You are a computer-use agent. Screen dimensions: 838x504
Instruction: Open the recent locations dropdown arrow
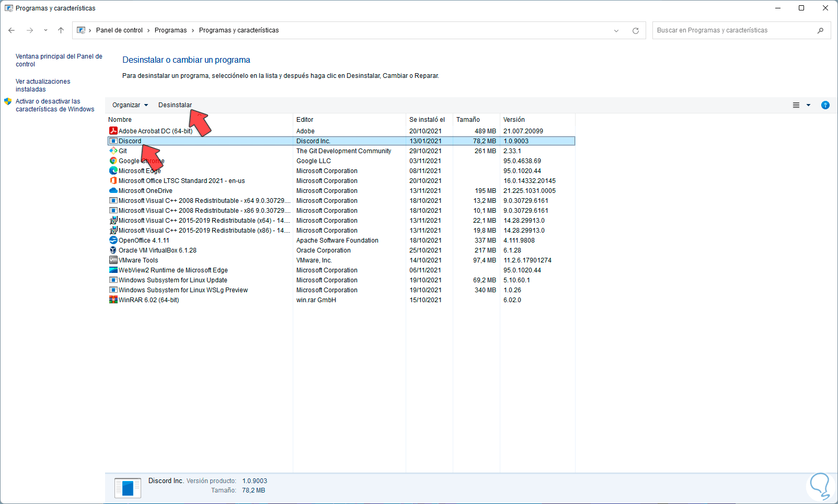45,30
